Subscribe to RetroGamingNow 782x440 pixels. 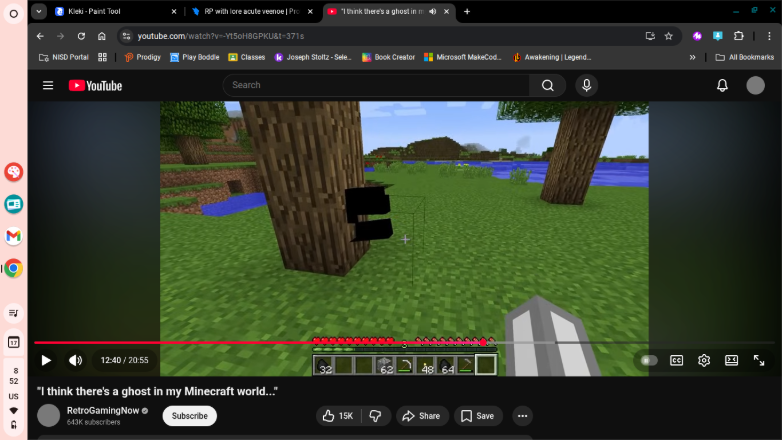[x=189, y=416]
